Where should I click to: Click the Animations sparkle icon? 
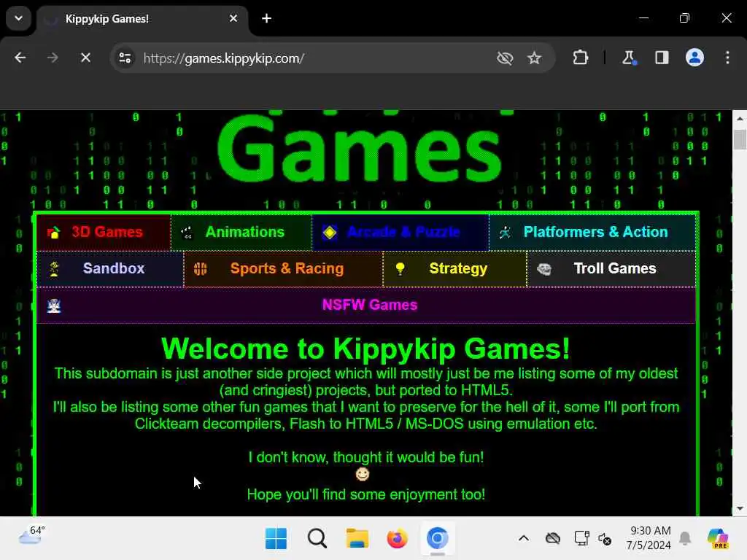(187, 233)
